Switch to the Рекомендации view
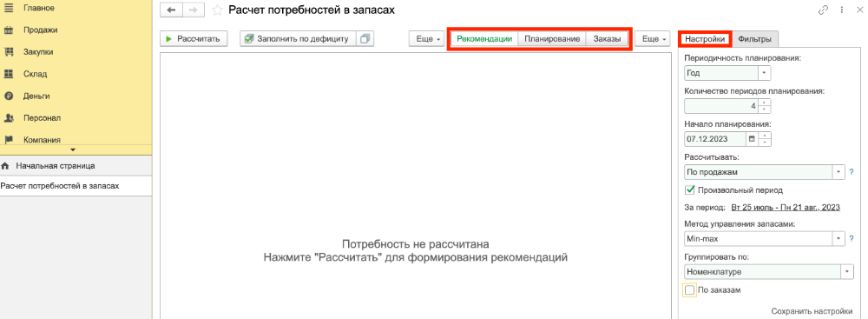 click(484, 39)
